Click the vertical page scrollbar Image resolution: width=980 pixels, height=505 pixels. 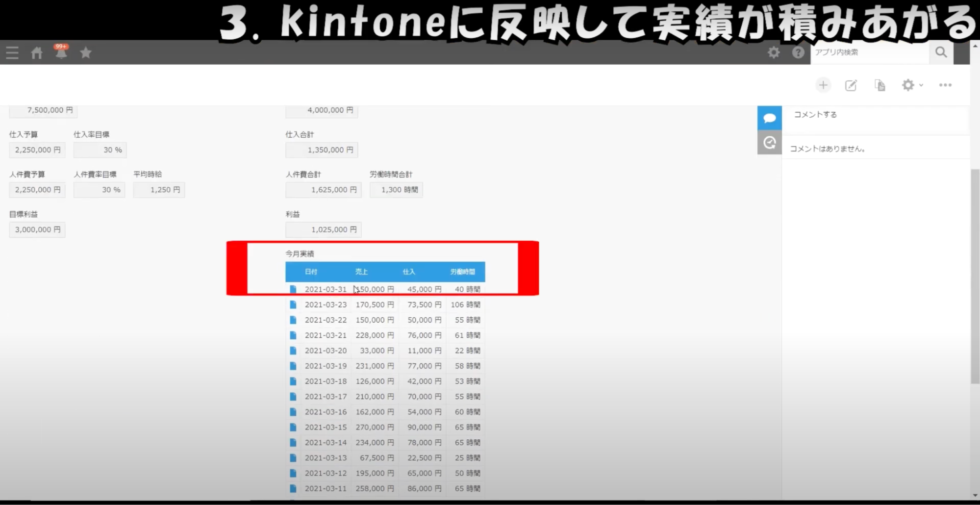[975, 275]
